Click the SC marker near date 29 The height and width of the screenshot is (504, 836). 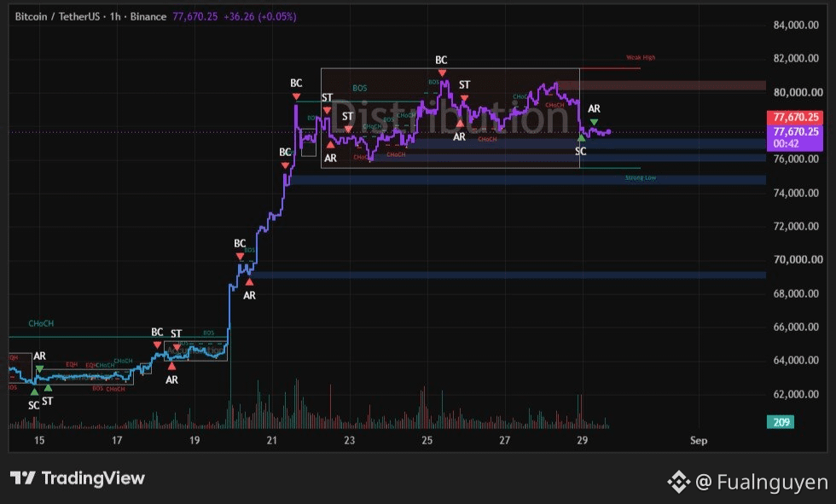[x=581, y=151]
